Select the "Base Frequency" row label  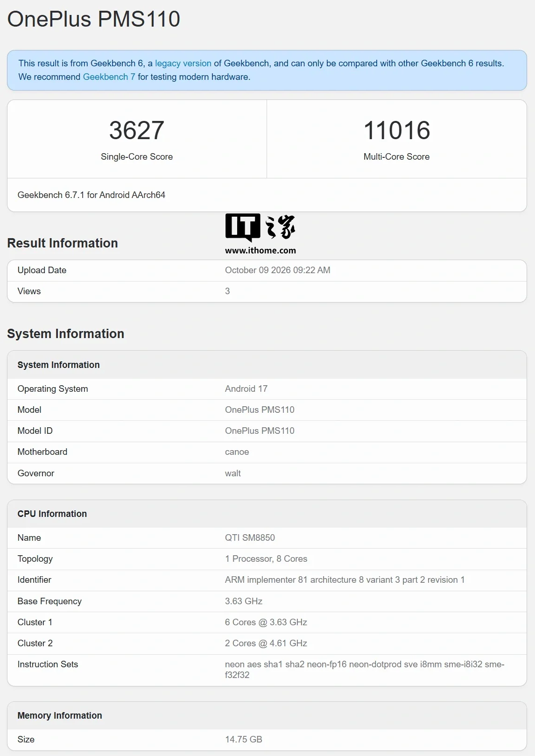(x=49, y=601)
